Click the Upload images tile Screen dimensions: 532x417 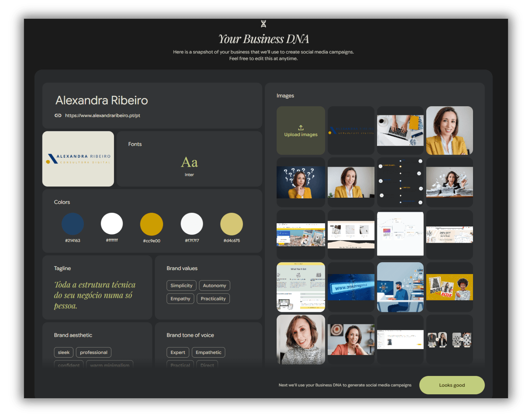(x=301, y=130)
